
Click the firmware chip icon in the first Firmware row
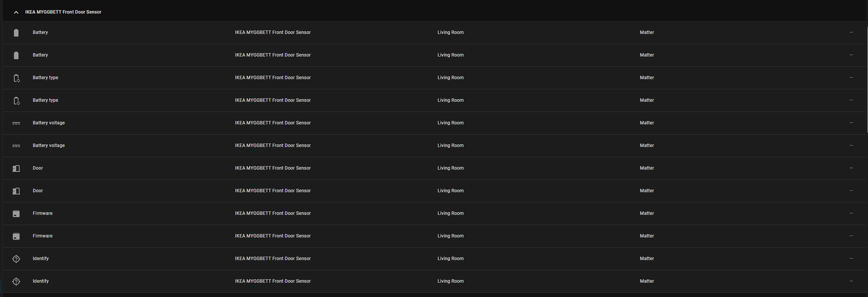pos(16,214)
